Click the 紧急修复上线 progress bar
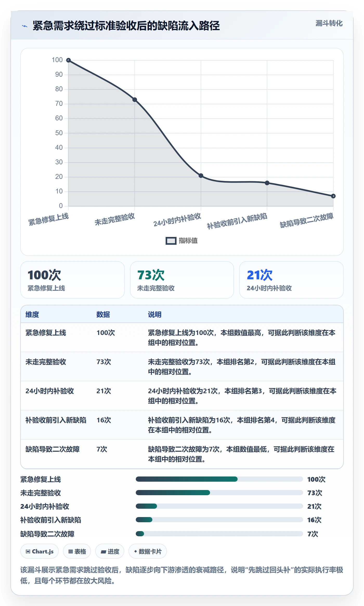Viewport: 364px width, 606px height. (219, 479)
